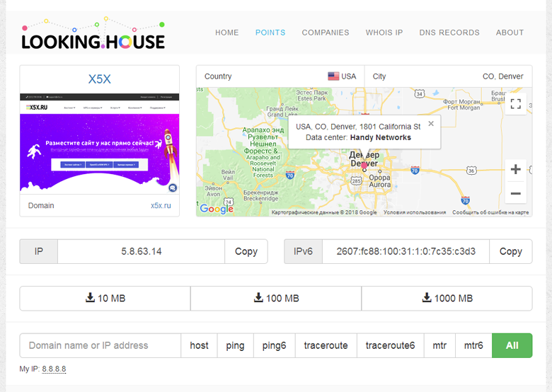Click the IPv6 label cell
Image resolution: width=552 pixels, height=392 pixels.
[x=303, y=252]
